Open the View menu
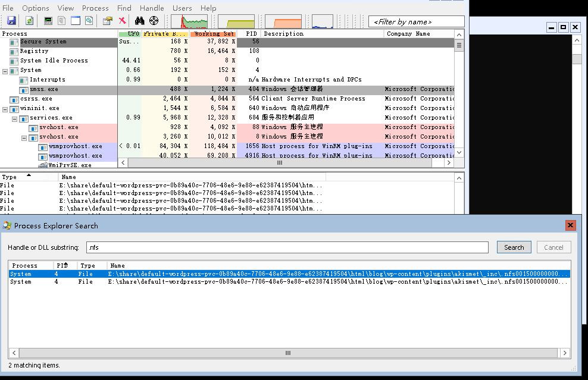The height and width of the screenshot is (380, 588). [x=65, y=8]
